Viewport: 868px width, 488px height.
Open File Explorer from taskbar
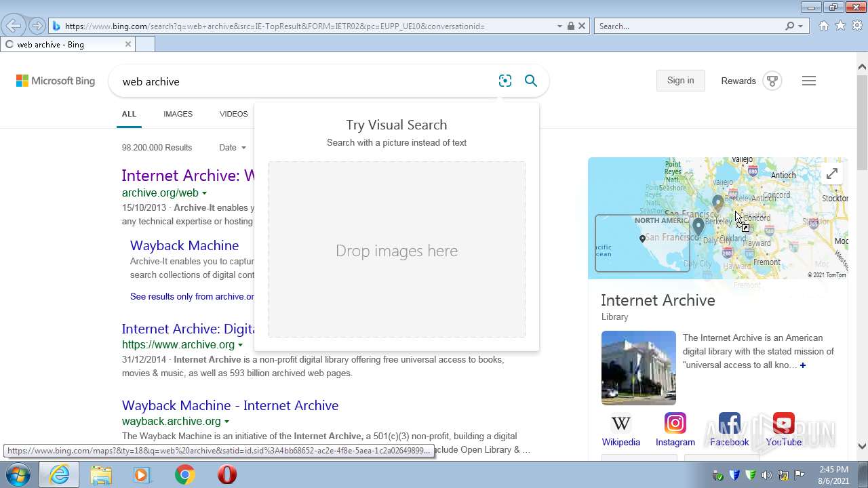101,474
